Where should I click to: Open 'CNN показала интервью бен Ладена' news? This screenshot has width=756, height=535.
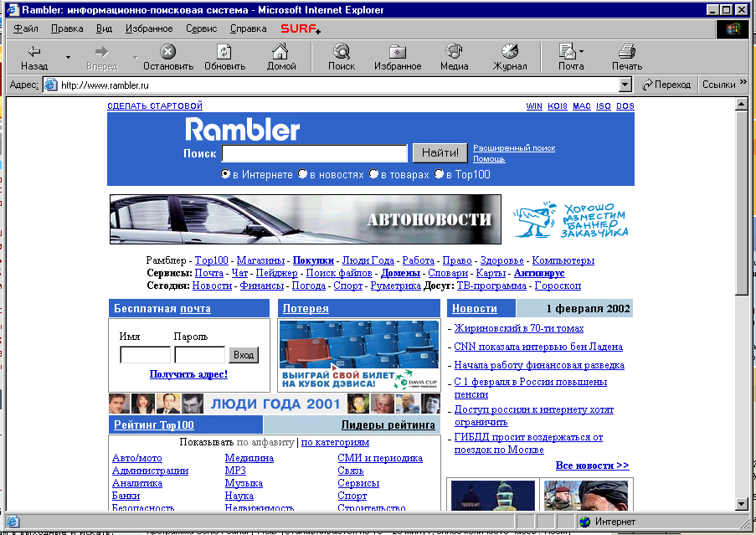coord(538,347)
